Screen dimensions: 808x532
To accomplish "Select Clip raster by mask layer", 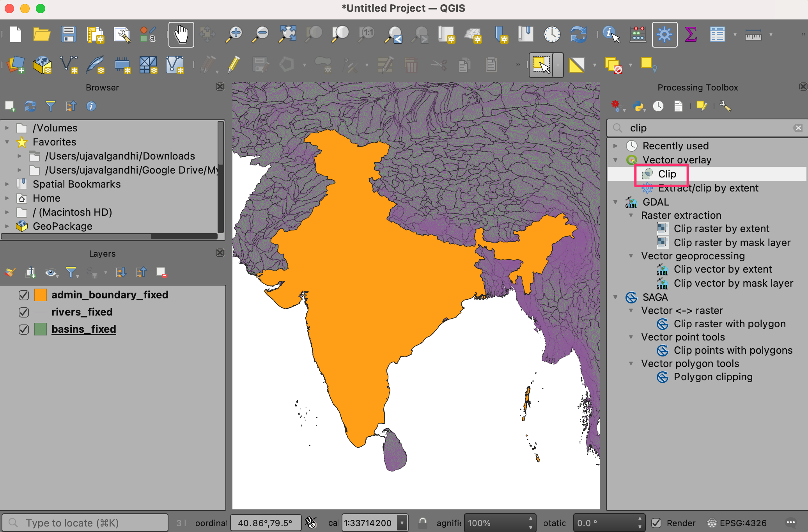I will (732, 243).
